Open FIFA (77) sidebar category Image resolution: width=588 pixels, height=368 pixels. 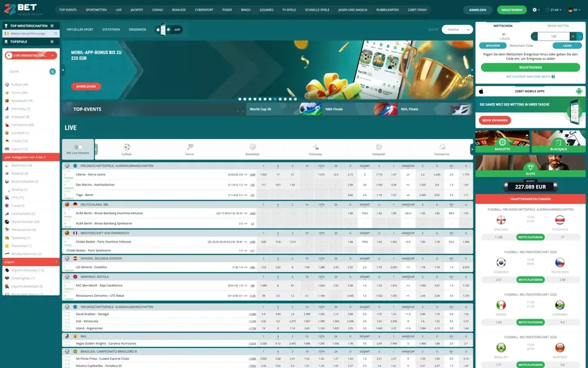17,197
